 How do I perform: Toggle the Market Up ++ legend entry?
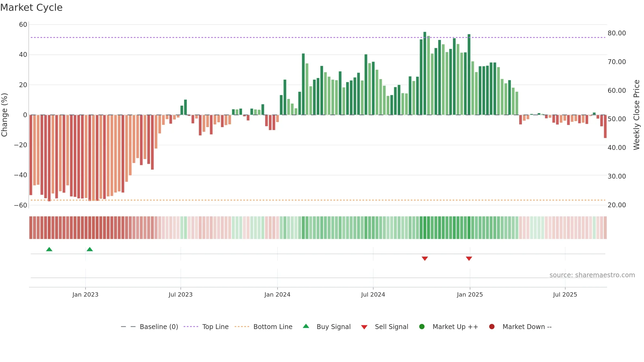[x=449, y=327]
